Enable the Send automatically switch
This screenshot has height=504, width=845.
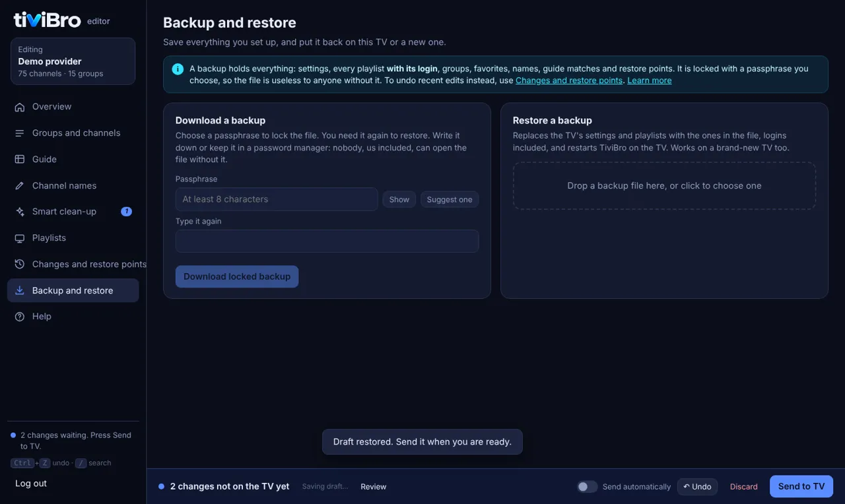coord(587,487)
